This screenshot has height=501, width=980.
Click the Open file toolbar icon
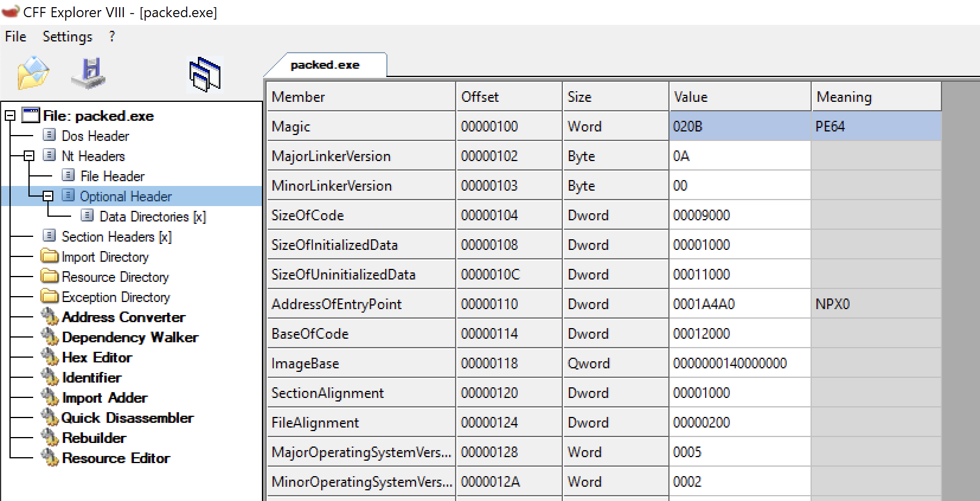pos(33,73)
